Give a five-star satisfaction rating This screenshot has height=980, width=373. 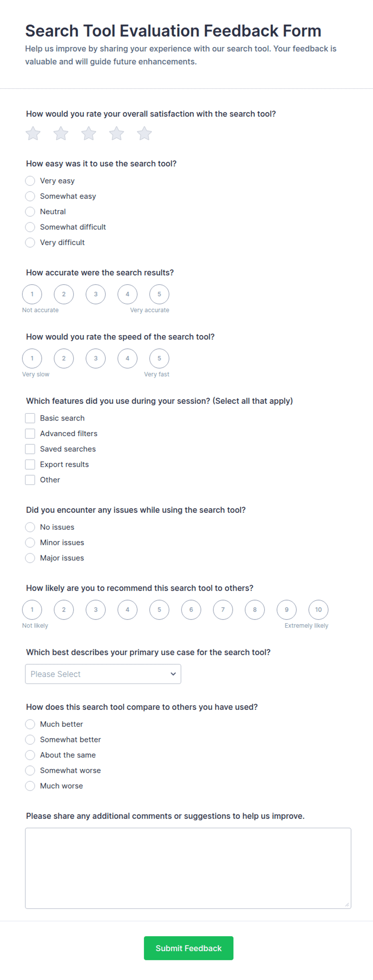(144, 133)
